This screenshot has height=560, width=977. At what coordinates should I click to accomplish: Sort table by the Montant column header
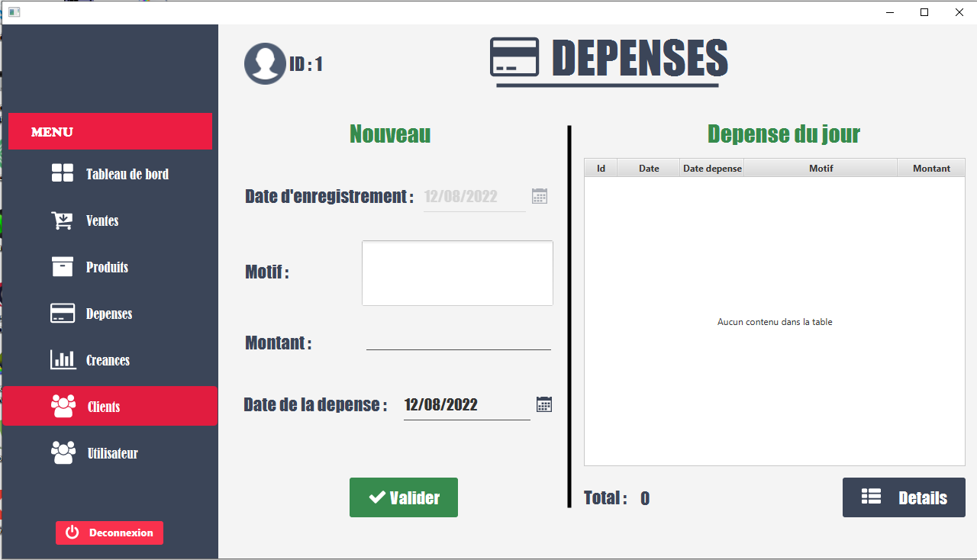click(x=931, y=168)
